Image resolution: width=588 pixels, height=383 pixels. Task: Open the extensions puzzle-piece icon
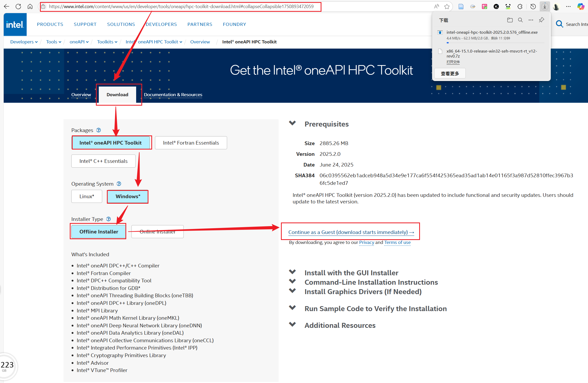coord(520,6)
